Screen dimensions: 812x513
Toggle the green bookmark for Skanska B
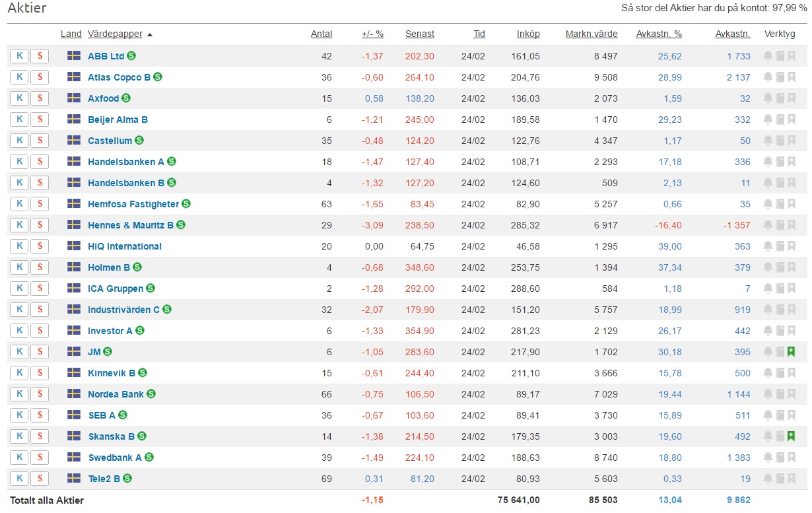pos(791,436)
